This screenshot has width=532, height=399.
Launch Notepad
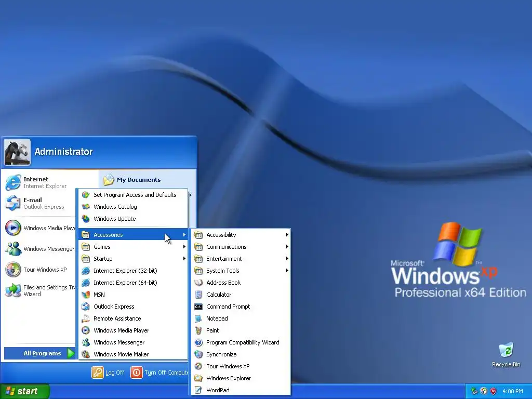(241, 318)
